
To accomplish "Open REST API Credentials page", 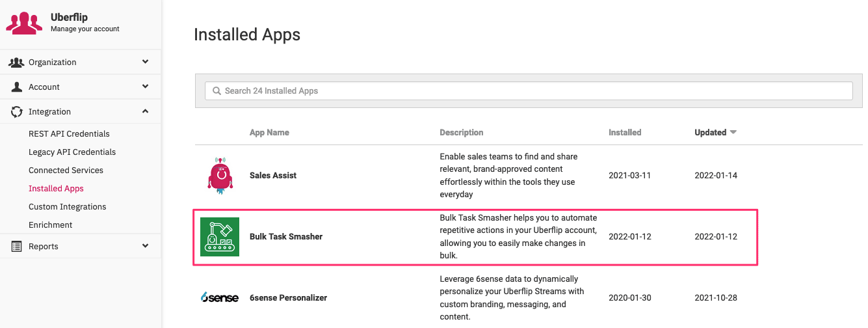I will pos(69,134).
